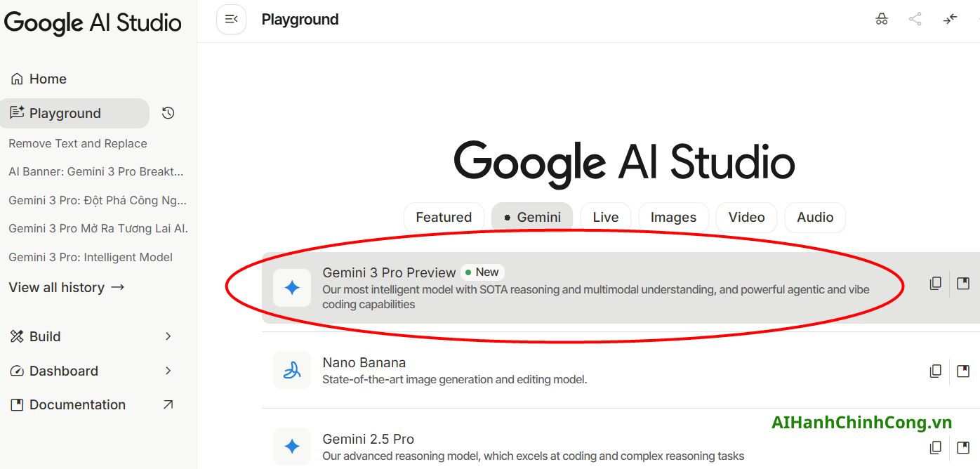Open Nano Banana details panel icon
Screen dimensions: 980x469
(x=963, y=371)
